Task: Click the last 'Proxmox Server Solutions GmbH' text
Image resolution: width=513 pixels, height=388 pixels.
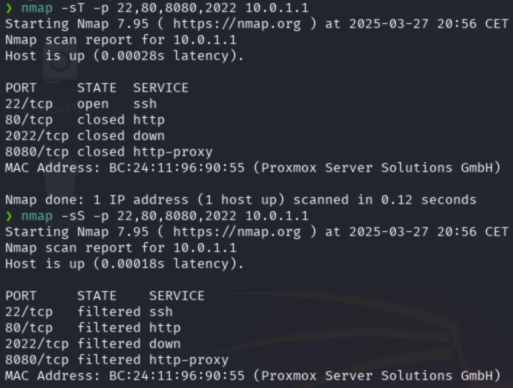Action: [x=377, y=376]
